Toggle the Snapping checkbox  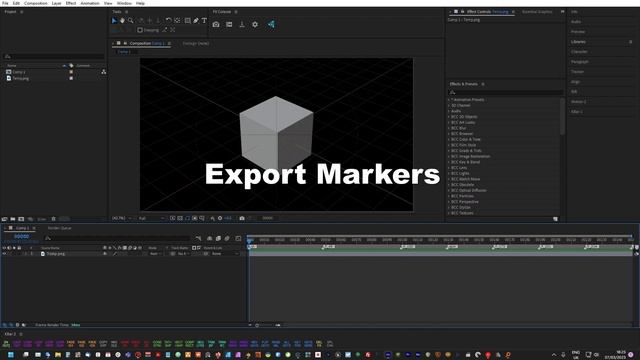tap(140, 30)
